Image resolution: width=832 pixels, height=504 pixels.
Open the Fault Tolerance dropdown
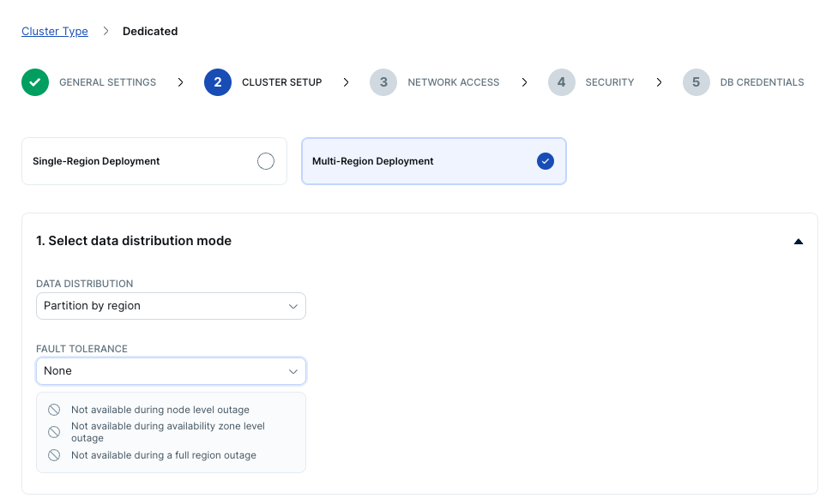171,371
